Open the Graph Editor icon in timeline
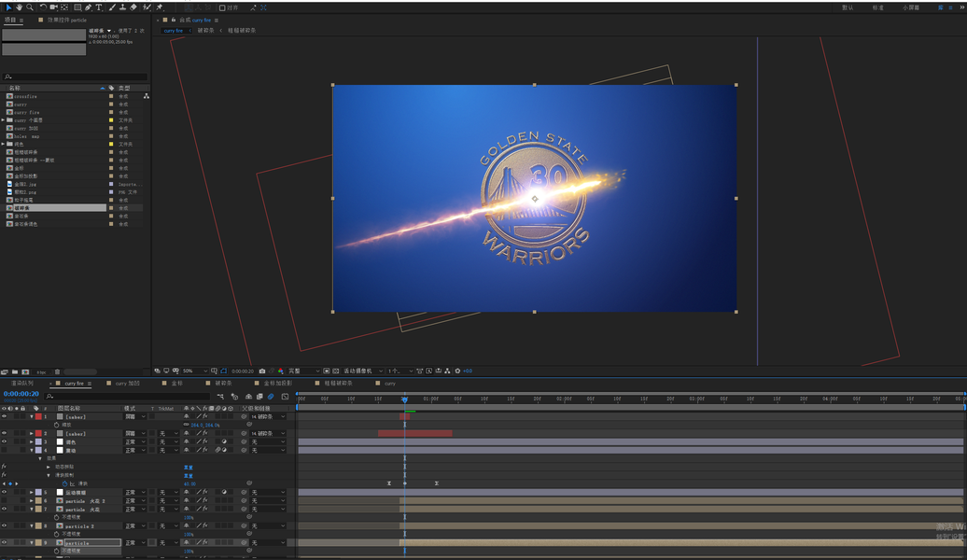 pos(285,397)
